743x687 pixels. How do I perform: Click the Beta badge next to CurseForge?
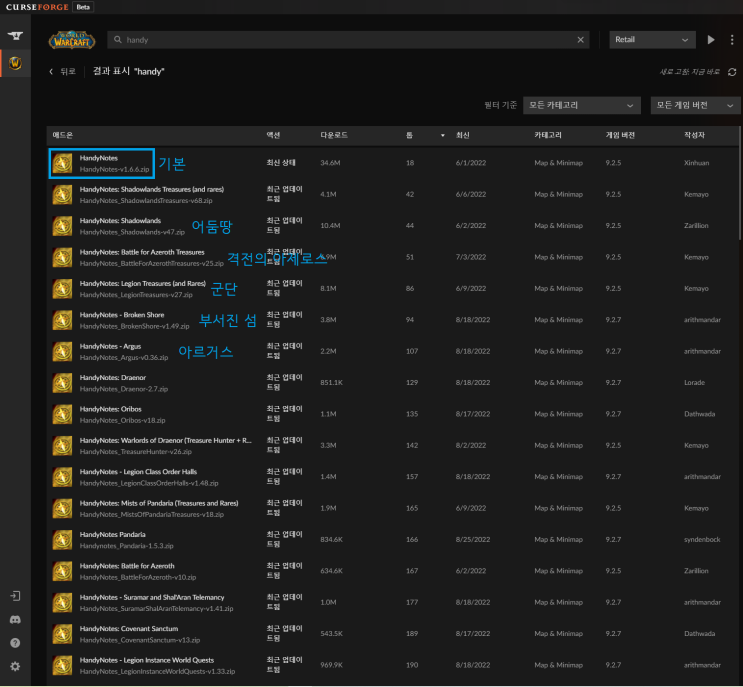(83, 7)
